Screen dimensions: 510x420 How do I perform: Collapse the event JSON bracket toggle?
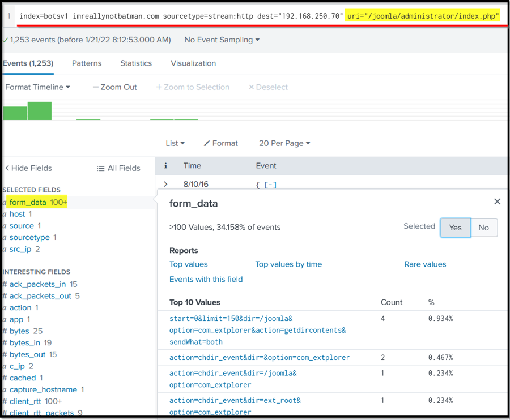(270, 185)
